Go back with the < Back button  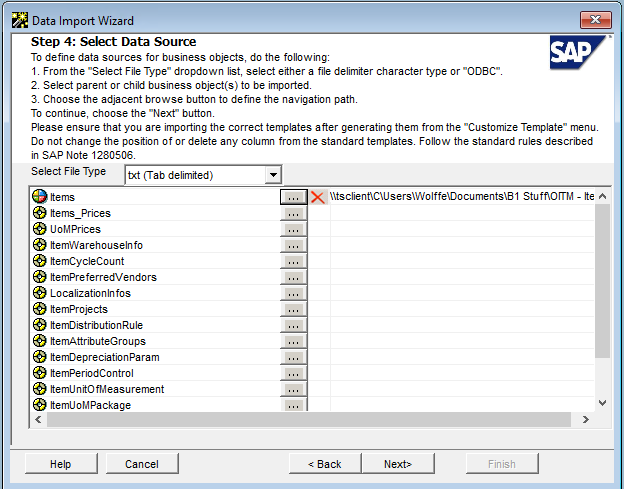click(x=325, y=464)
